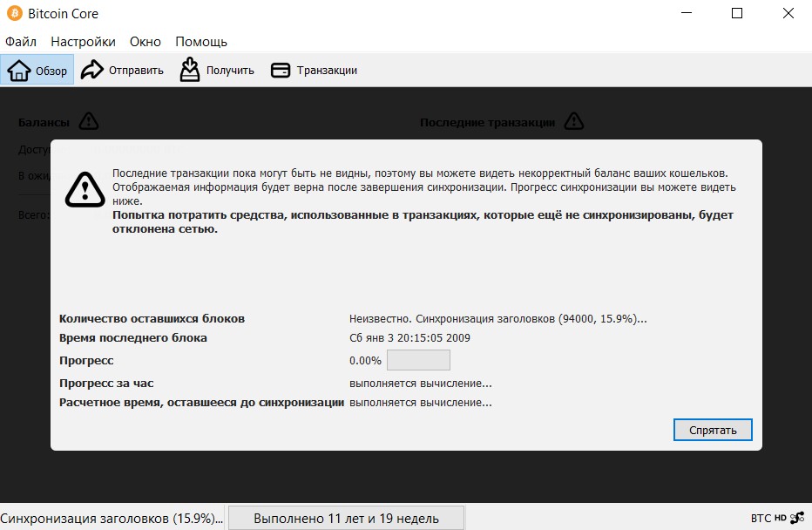Click the Bitcoin logo in the title bar
The width and height of the screenshot is (812, 530).
[x=12, y=13]
